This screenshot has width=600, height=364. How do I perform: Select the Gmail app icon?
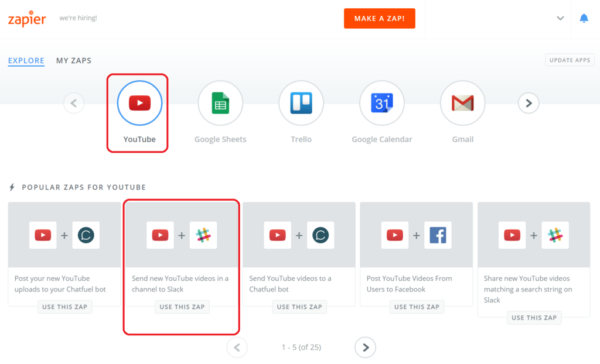point(463,103)
